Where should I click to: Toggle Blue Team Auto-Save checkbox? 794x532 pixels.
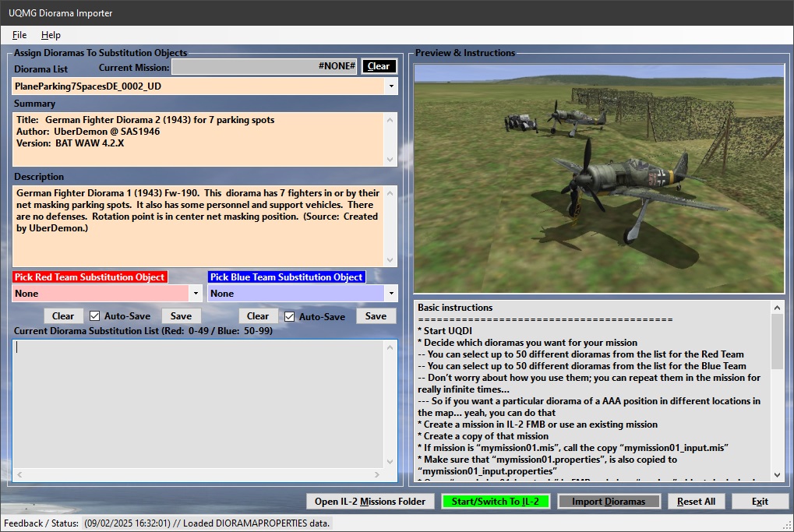point(289,316)
